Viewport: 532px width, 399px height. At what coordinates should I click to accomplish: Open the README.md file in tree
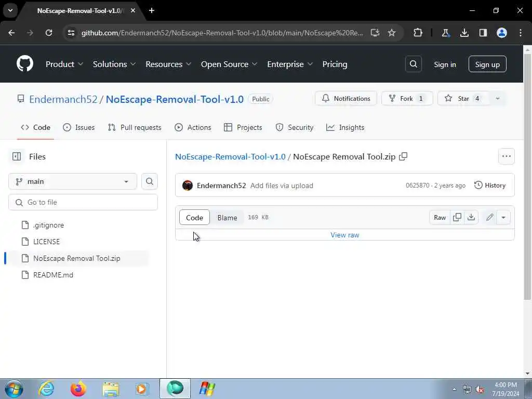53,275
